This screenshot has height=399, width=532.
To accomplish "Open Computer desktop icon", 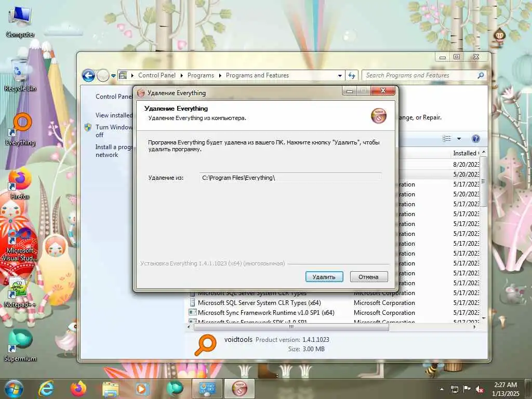I will 20,22.
